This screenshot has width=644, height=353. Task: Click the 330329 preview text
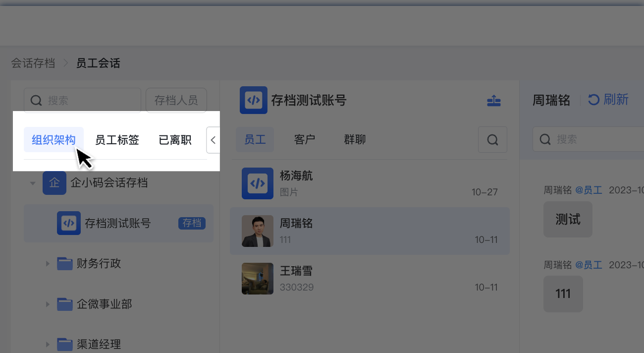[297, 287]
